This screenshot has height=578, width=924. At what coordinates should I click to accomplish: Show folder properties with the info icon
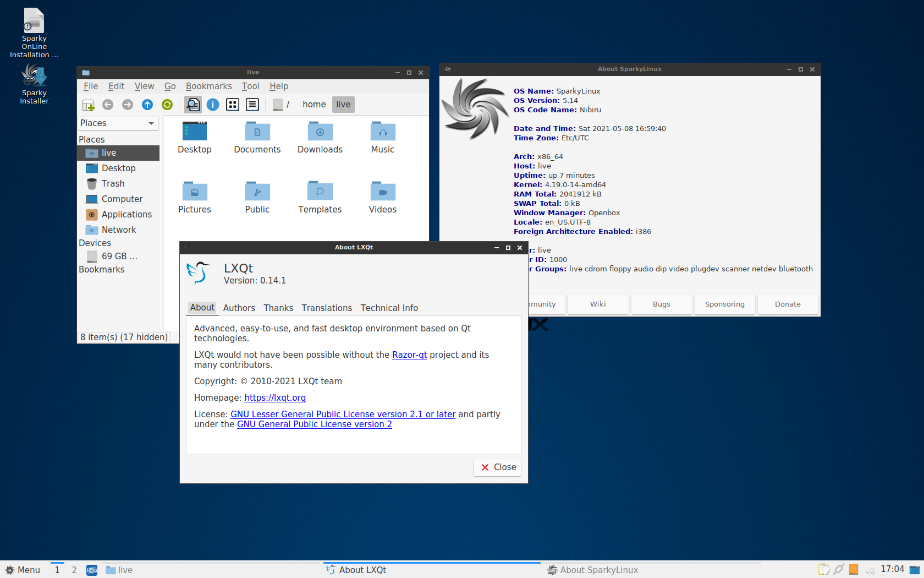(213, 105)
